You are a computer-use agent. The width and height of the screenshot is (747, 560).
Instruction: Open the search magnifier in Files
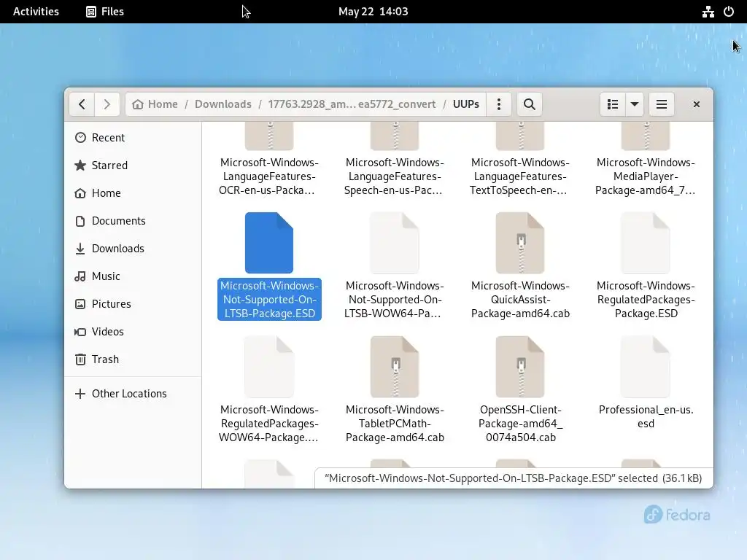coord(530,104)
